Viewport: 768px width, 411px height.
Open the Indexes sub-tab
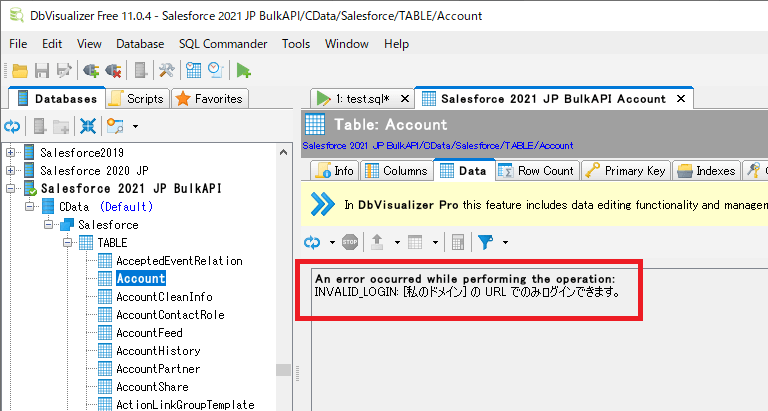coord(706,170)
